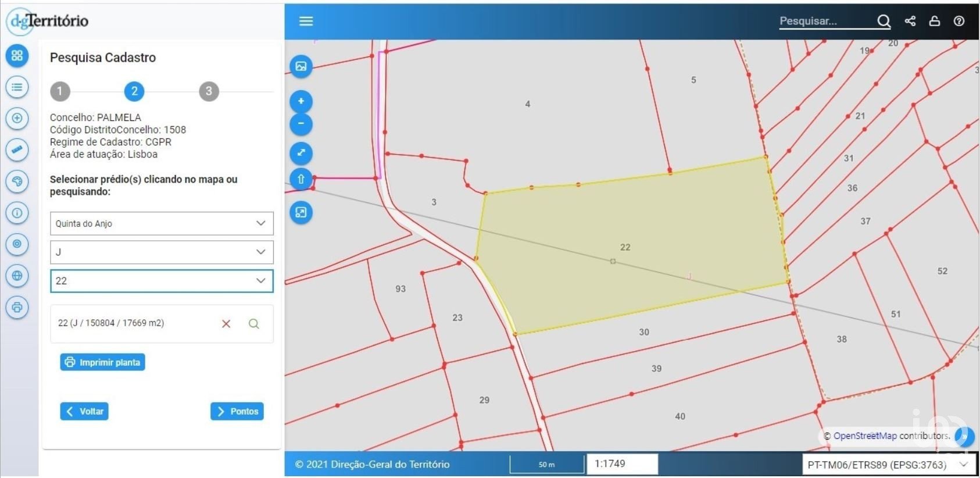Click the globe icon in the left sidebar
Viewport: 980px width, 478px height.
click(17, 276)
